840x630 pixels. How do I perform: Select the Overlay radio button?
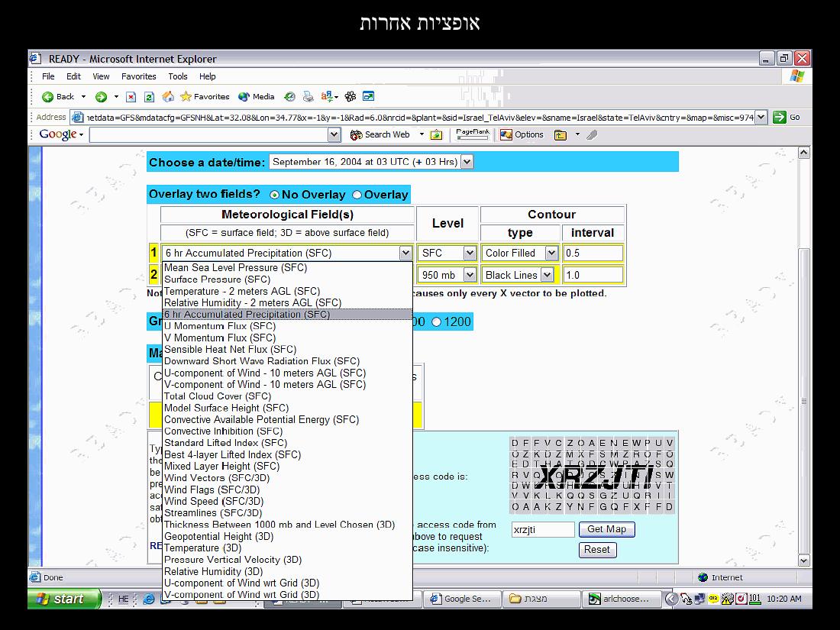pos(357,195)
